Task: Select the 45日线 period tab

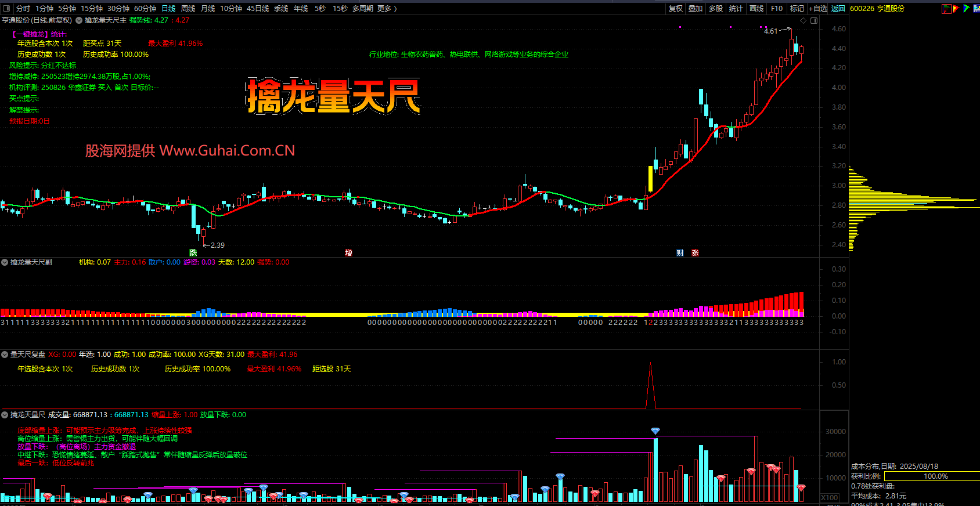Action: tap(258, 9)
